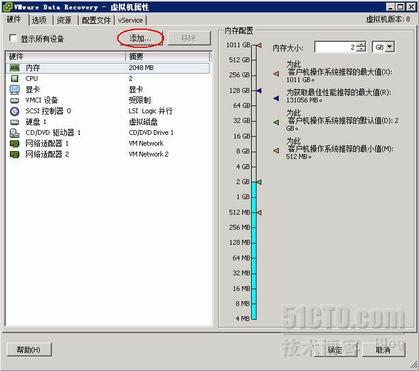Select the CD/DVD 驱动器 1 row
419x371 pixels.
[108, 133]
